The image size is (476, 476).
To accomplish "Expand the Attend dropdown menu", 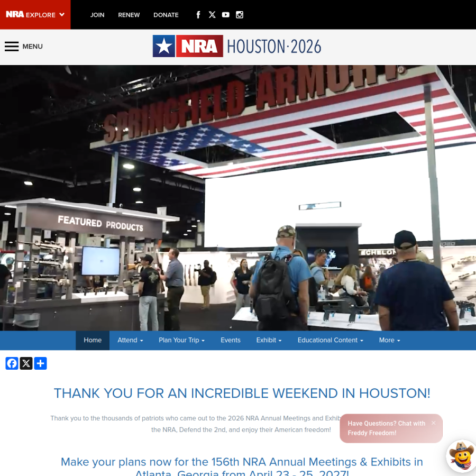I will coord(130,340).
